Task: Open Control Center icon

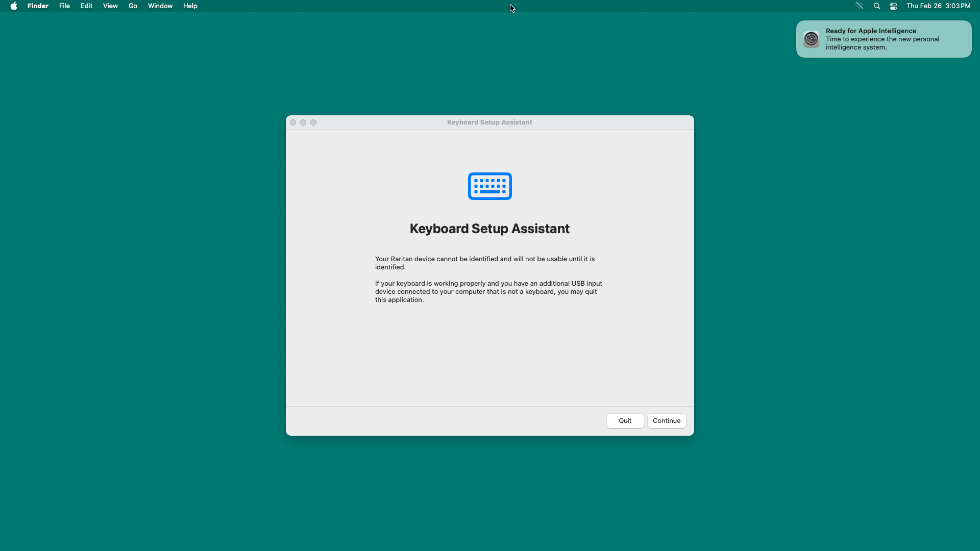Action: [893, 6]
